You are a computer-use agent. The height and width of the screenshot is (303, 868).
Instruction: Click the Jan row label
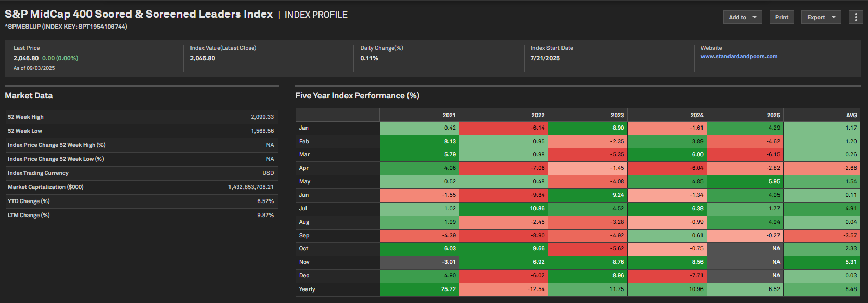pos(304,128)
